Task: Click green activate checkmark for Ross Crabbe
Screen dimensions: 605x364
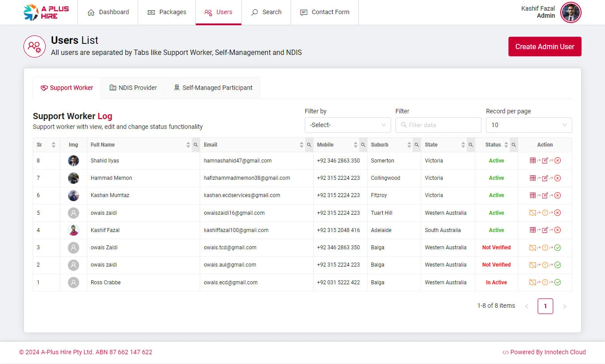Action: click(x=558, y=283)
